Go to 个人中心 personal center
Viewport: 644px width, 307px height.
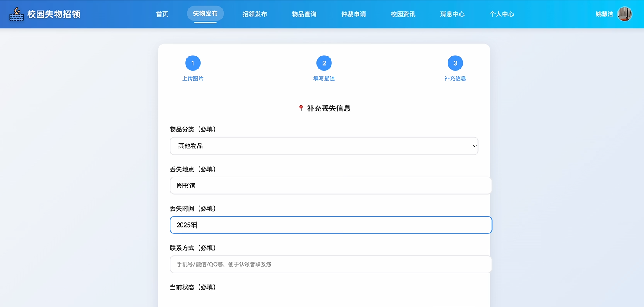pos(501,14)
